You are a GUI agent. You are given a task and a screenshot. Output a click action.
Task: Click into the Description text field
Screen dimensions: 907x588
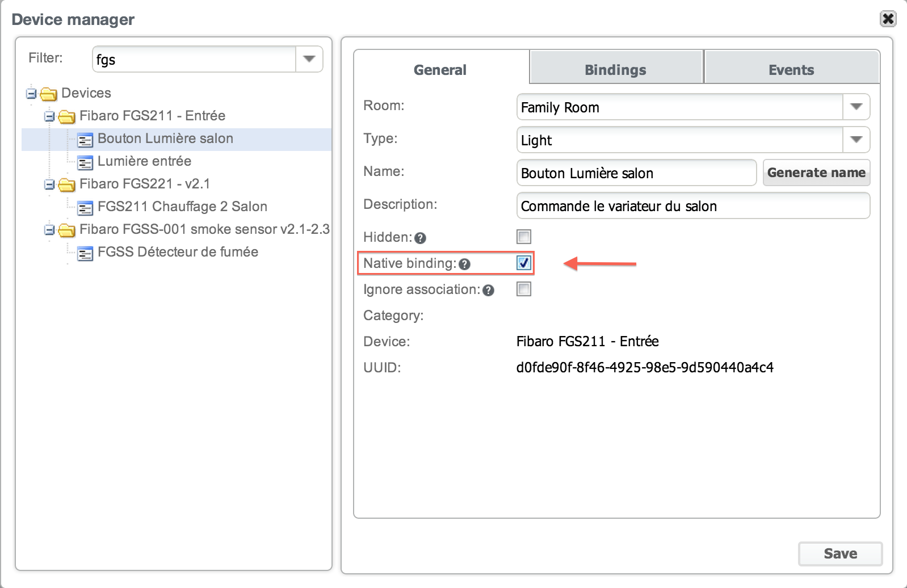click(x=692, y=206)
